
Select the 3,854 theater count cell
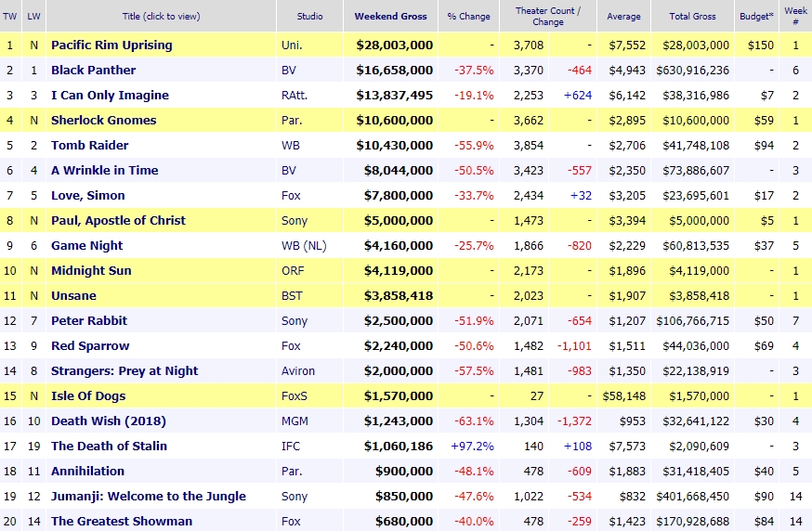529,146
